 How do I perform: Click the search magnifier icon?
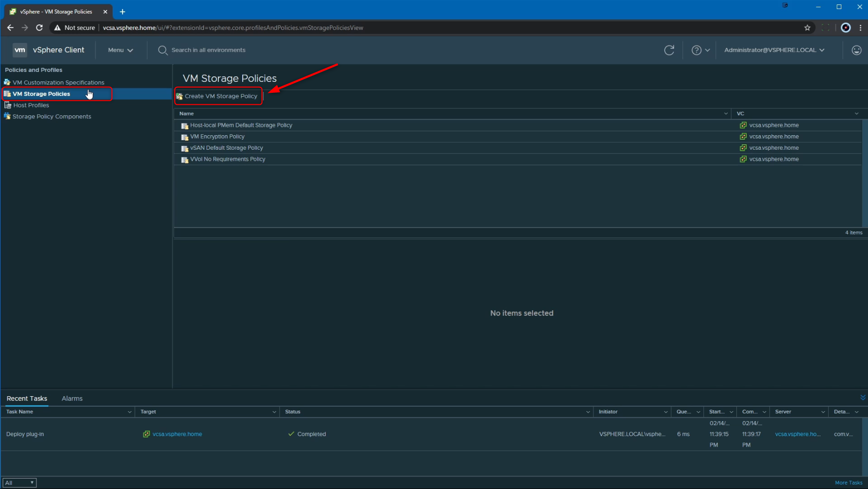click(163, 50)
